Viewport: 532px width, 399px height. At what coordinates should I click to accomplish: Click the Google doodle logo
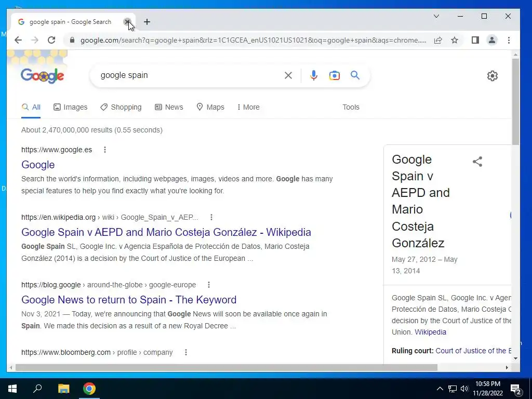click(42, 75)
